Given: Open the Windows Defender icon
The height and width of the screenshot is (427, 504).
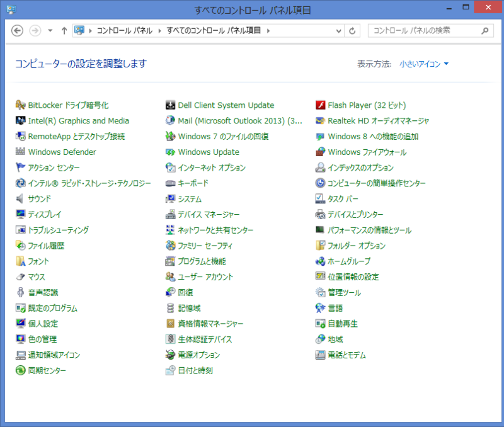Looking at the screenshot, I should (21, 152).
